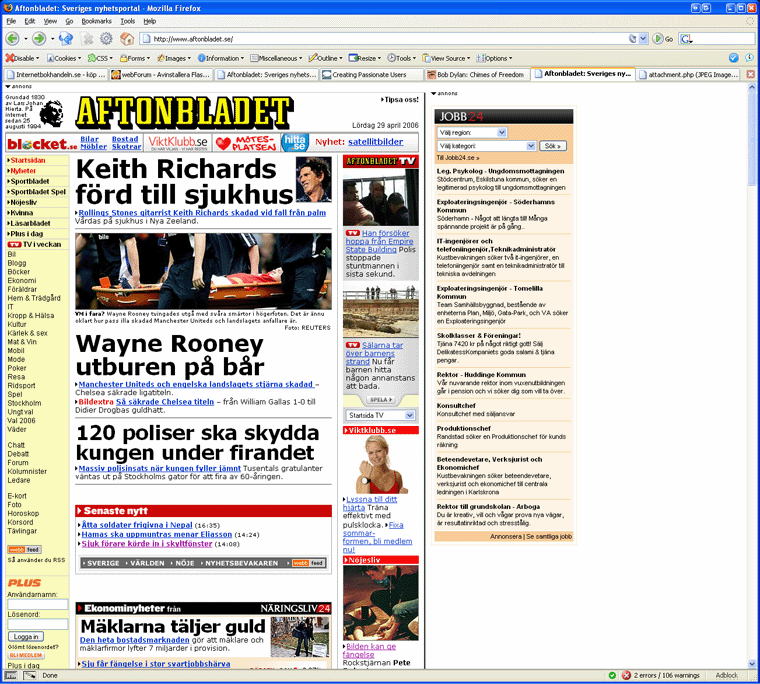Click the Mötesplatsen heart logo

click(246, 143)
